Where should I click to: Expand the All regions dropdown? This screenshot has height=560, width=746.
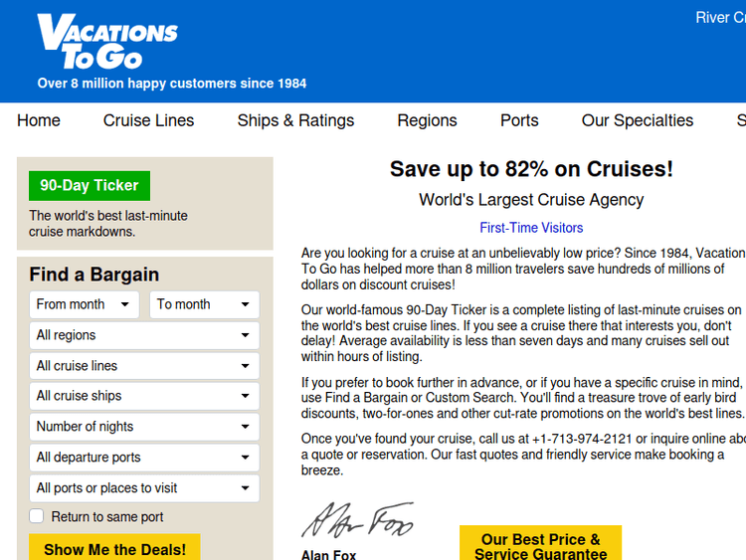pyautogui.click(x=143, y=335)
